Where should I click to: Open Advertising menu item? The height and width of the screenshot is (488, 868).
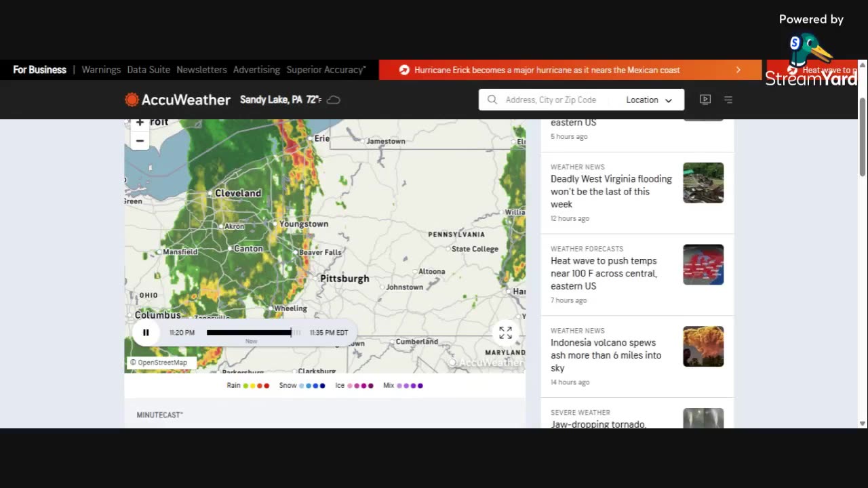pos(256,70)
